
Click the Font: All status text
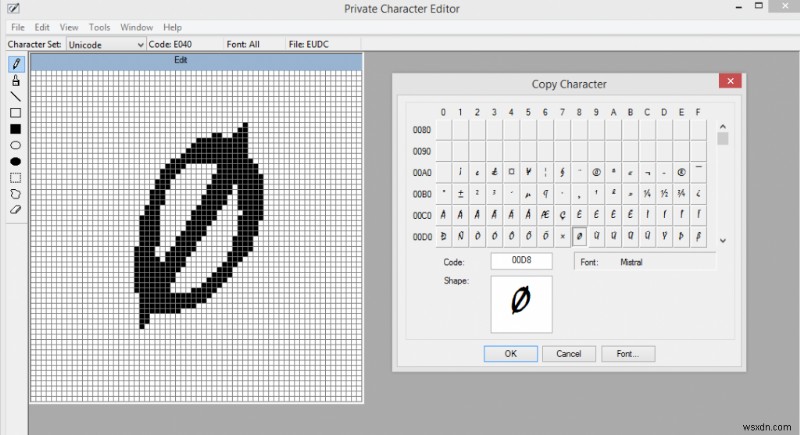[243, 44]
